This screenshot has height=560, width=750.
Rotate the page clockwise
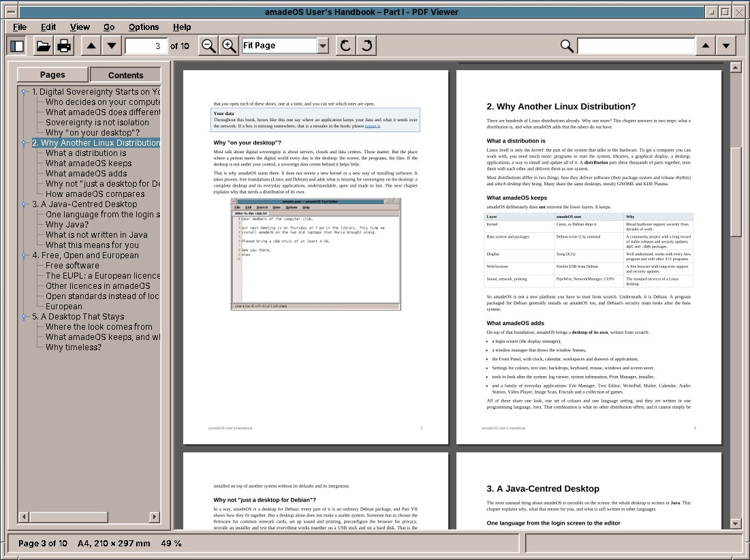pos(366,46)
